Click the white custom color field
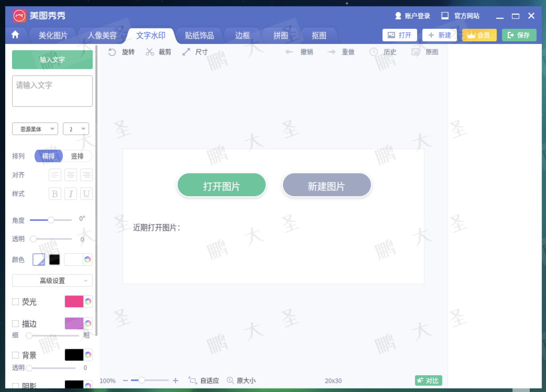The image size is (546, 392). 74,259
